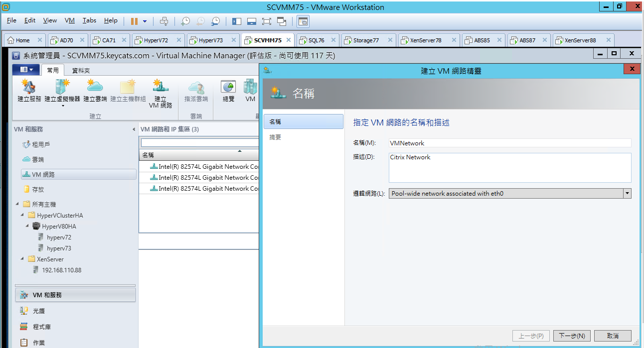This screenshot has width=644, height=348.
Task: Click 下一步 (Next) in wizard
Action: point(572,336)
